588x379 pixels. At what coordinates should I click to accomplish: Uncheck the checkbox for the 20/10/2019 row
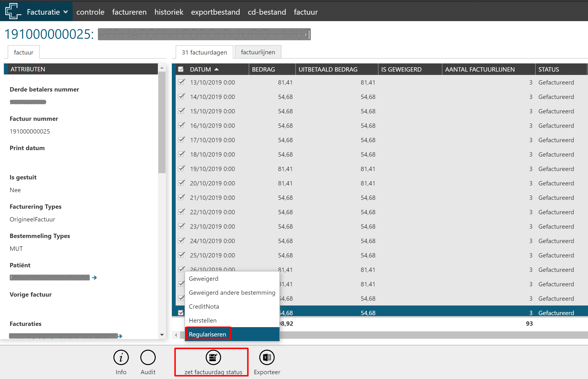click(181, 183)
